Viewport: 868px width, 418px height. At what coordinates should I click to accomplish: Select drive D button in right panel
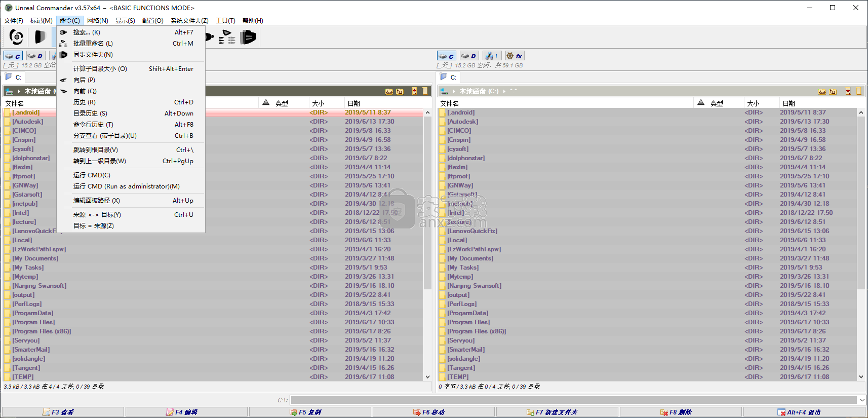pos(469,56)
